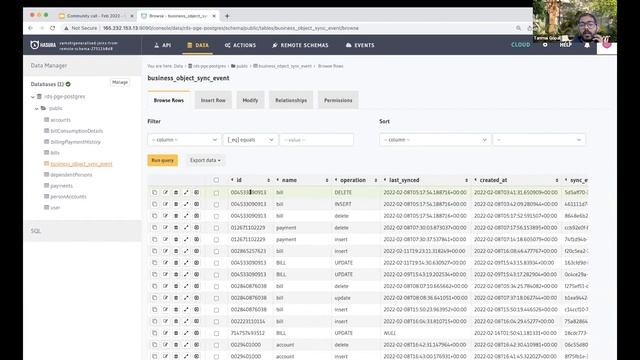640x360 pixels.
Task: Select checkbox for account delete row
Action: pyautogui.click(x=216, y=345)
